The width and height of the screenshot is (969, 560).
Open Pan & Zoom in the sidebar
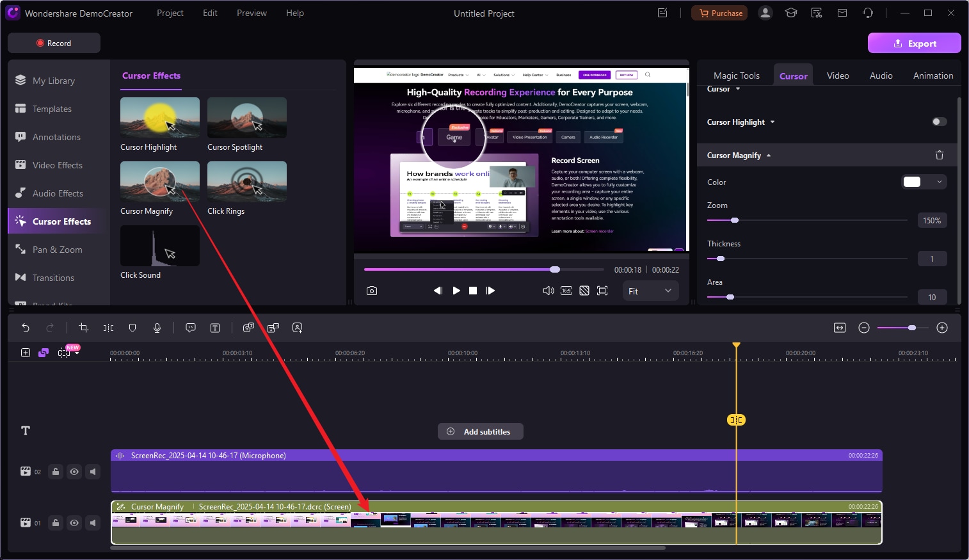pos(58,250)
